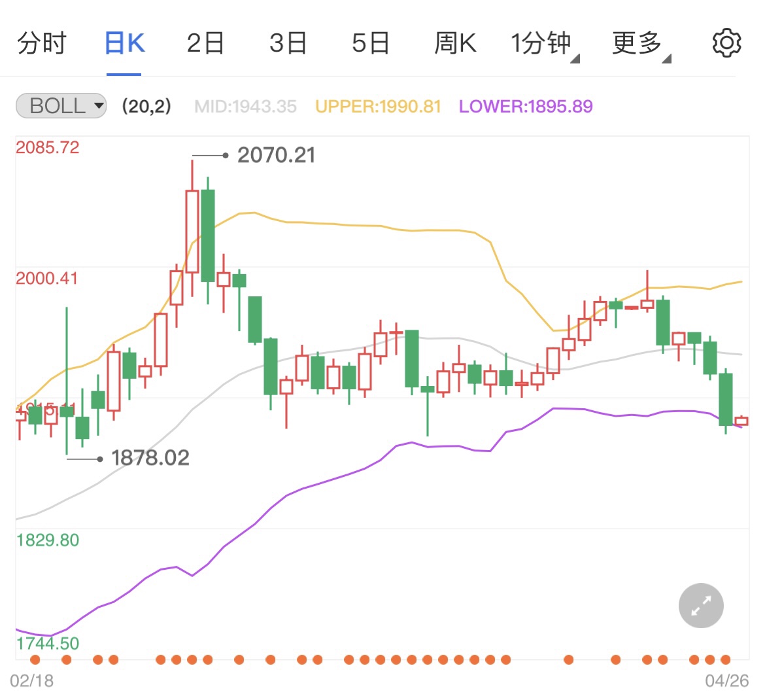This screenshot has height=700, width=765.
Task: Click the UPPER:1990.81 value
Action: [378, 107]
